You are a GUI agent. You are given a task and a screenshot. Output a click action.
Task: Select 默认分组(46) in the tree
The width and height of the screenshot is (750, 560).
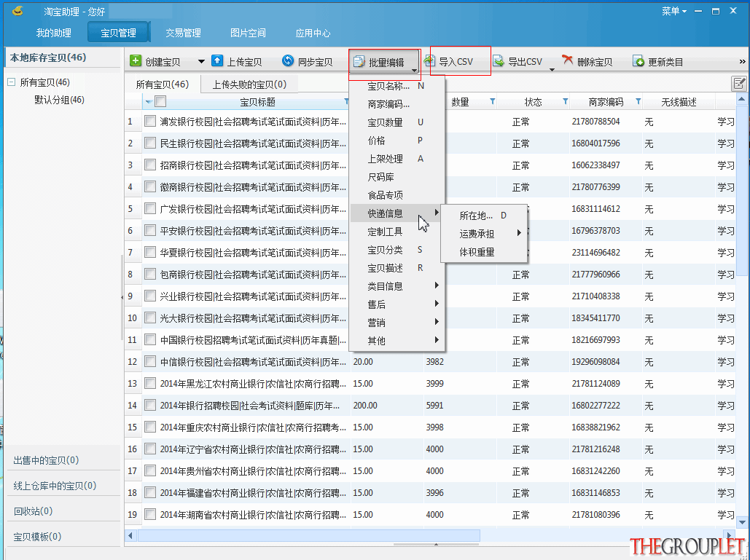coord(59,100)
